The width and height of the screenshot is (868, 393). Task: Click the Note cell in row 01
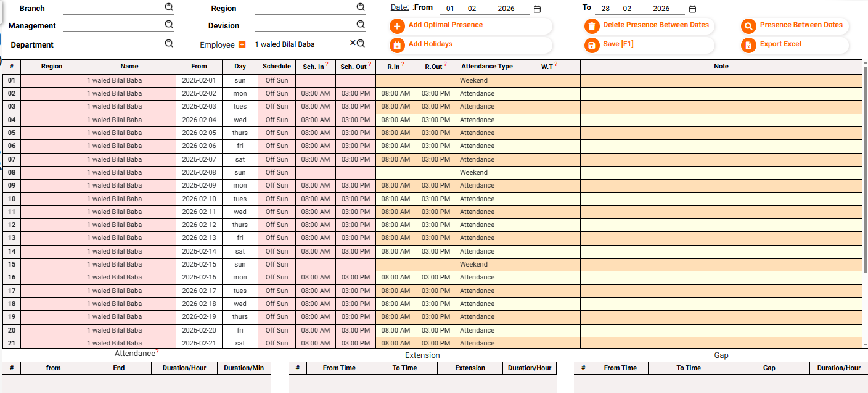[x=721, y=80]
